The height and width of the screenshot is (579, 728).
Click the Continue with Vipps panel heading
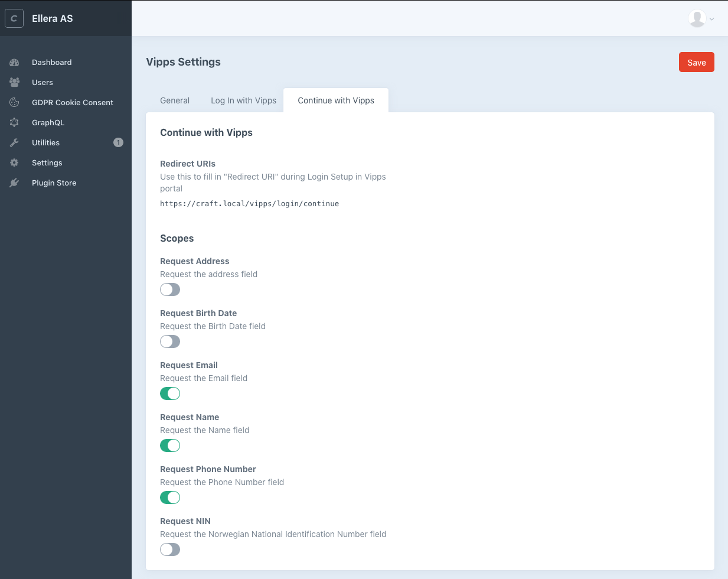pos(206,132)
